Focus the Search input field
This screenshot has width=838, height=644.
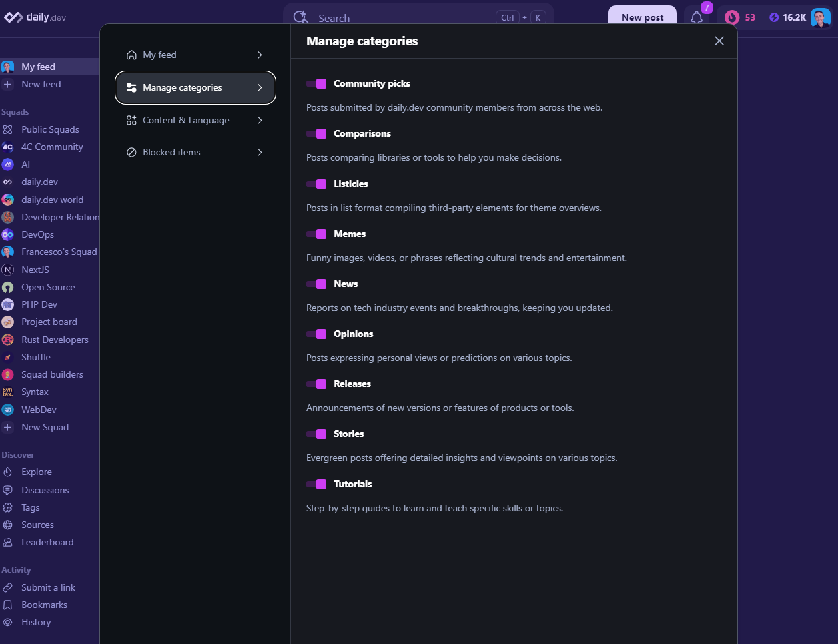(418, 18)
